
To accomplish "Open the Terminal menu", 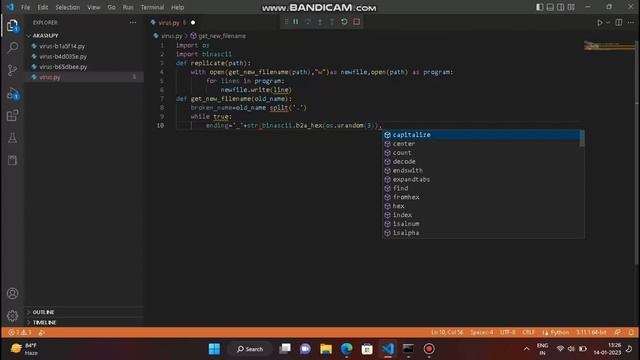I will (152, 7).
